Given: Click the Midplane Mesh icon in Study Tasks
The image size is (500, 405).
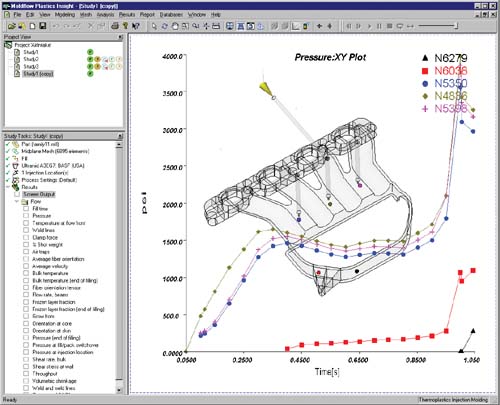Looking at the screenshot, I should click(15, 151).
